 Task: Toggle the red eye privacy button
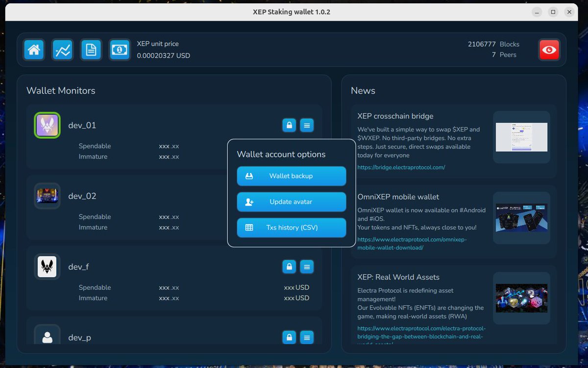coord(549,50)
